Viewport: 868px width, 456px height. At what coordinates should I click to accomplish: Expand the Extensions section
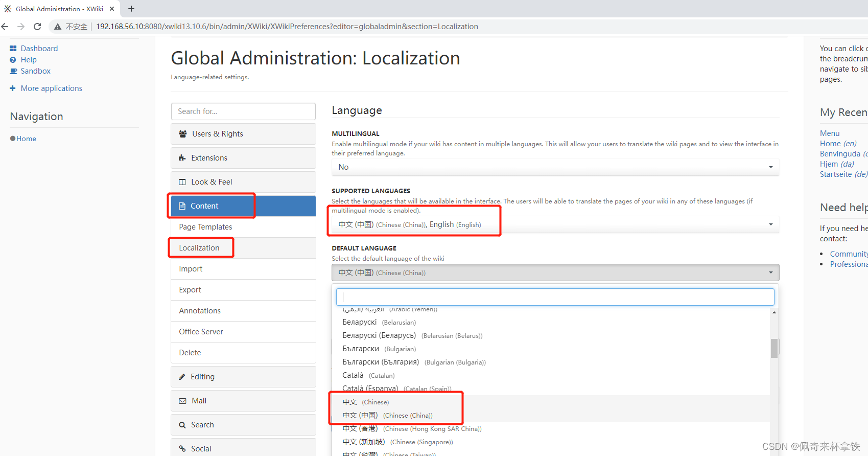click(243, 158)
